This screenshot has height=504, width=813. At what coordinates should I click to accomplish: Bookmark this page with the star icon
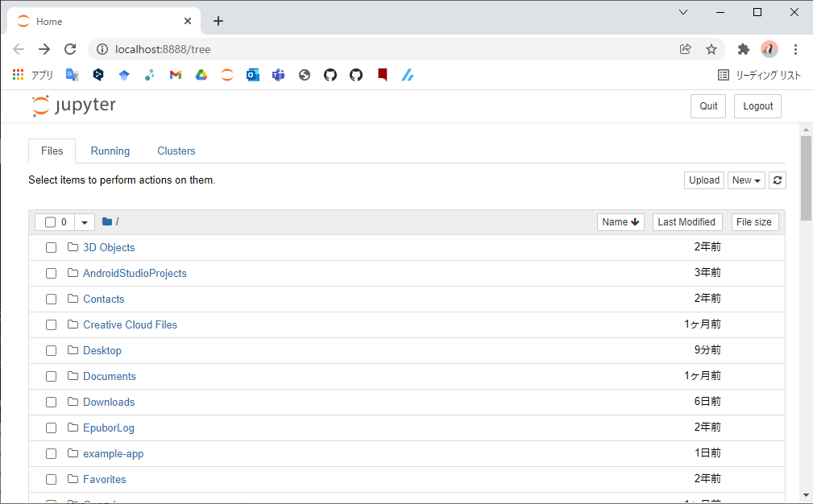pyautogui.click(x=711, y=49)
